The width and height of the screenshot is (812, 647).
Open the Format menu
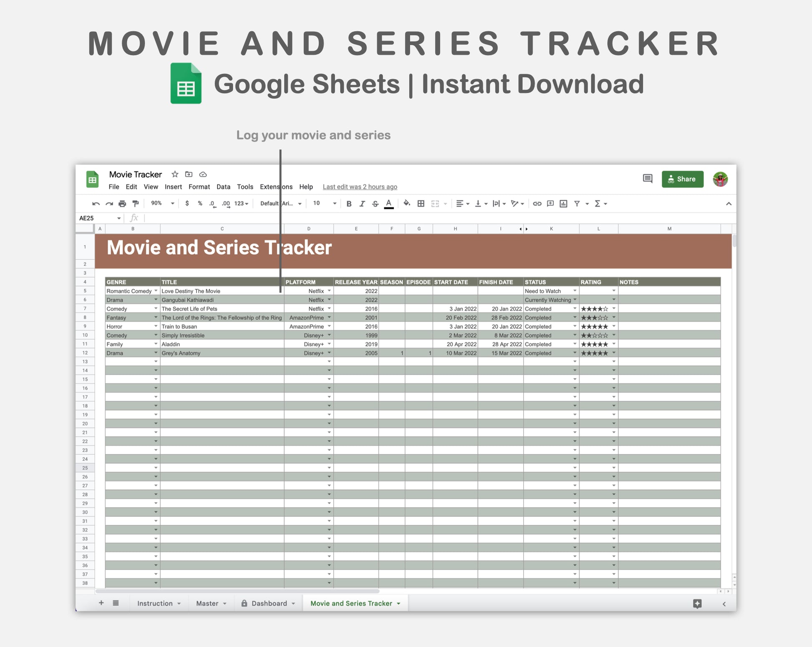199,187
